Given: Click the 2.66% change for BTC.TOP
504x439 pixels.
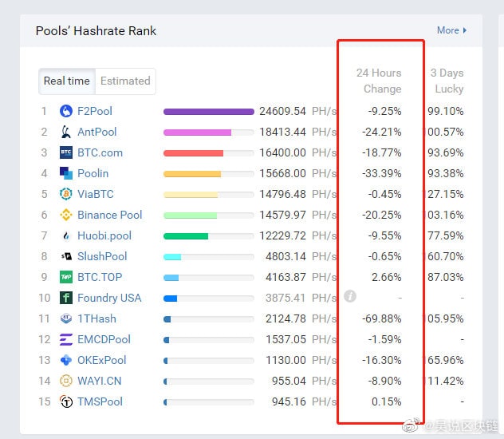Looking at the screenshot, I should pyautogui.click(x=386, y=277).
